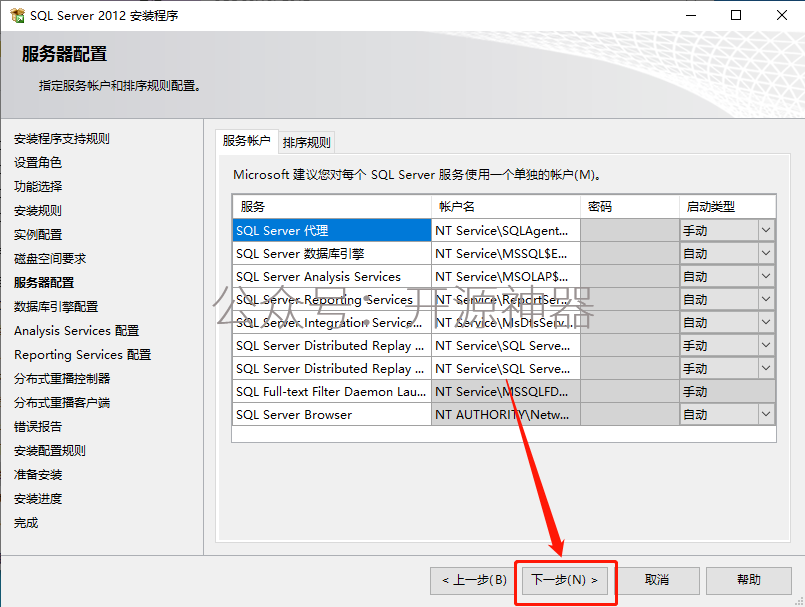Screen dimensions: 805x607
Task: Click the SQL Server setup title icon
Action: pyautogui.click(x=17, y=15)
